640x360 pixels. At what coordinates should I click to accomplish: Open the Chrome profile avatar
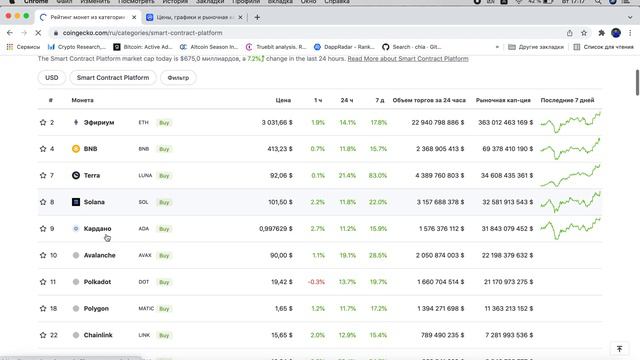coord(616,33)
